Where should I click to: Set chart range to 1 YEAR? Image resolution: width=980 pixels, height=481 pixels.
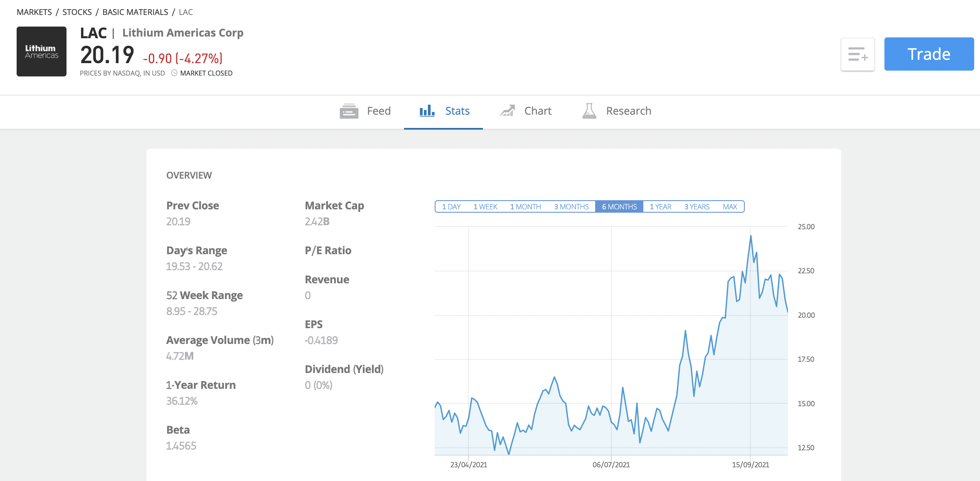pos(660,207)
